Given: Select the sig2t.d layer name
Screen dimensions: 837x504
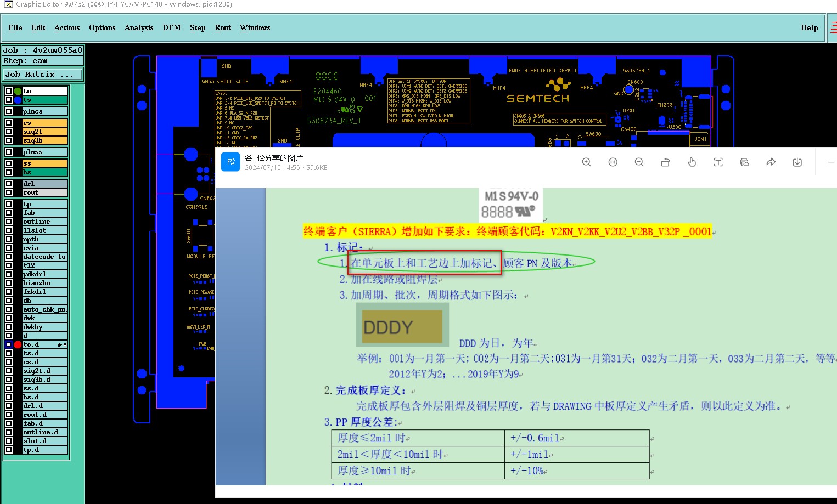Looking at the screenshot, I should coord(44,371).
